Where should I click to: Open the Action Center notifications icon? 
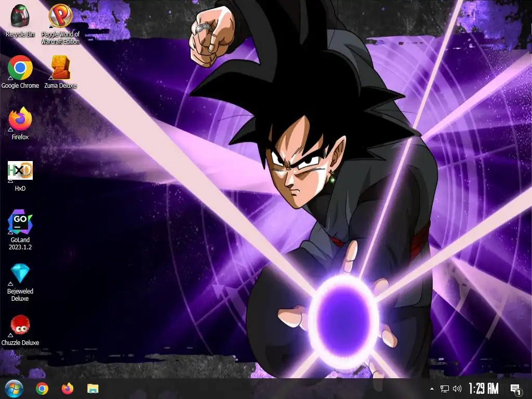pyautogui.click(x=515, y=389)
